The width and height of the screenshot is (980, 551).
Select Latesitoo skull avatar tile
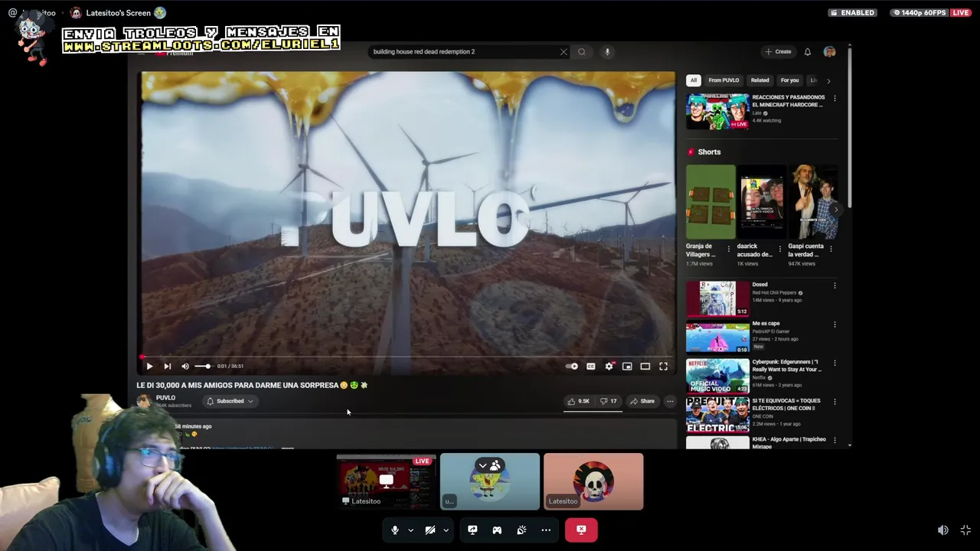click(x=593, y=481)
